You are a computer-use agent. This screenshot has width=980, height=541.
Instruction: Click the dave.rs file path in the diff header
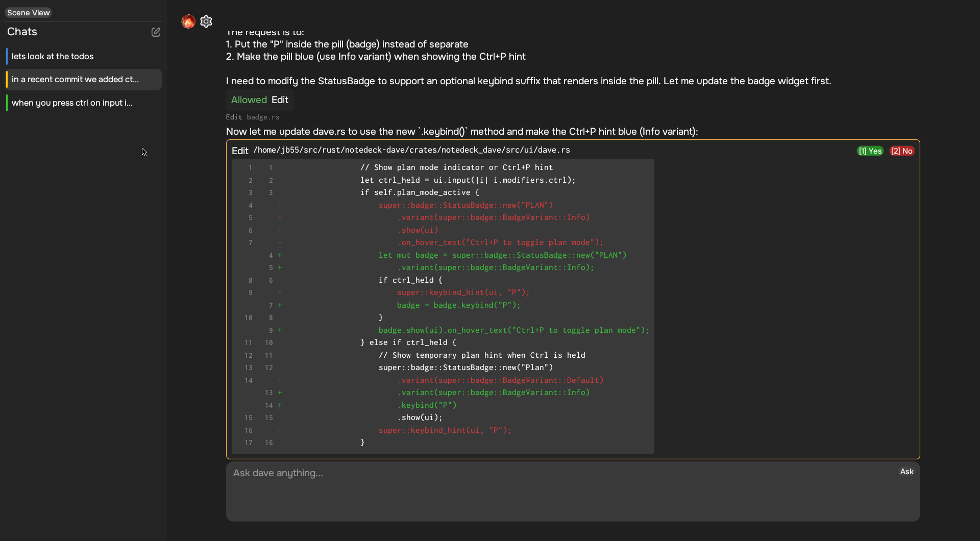(411, 150)
